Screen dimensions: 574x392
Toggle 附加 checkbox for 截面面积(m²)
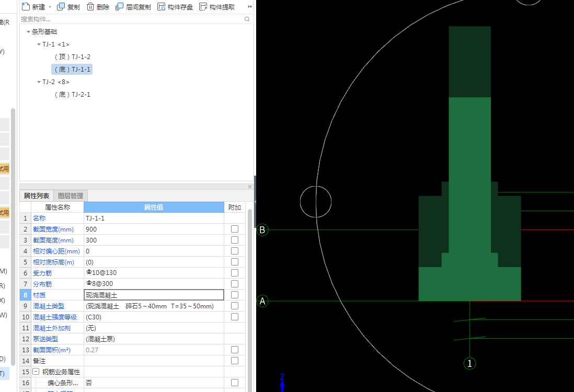click(235, 350)
